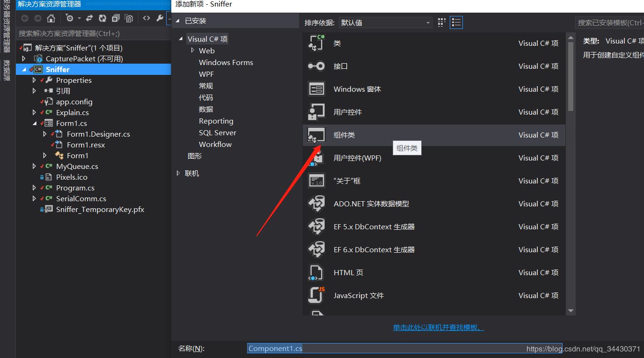
Task: Select solution "Sniffer" root node
Action: coord(79,48)
